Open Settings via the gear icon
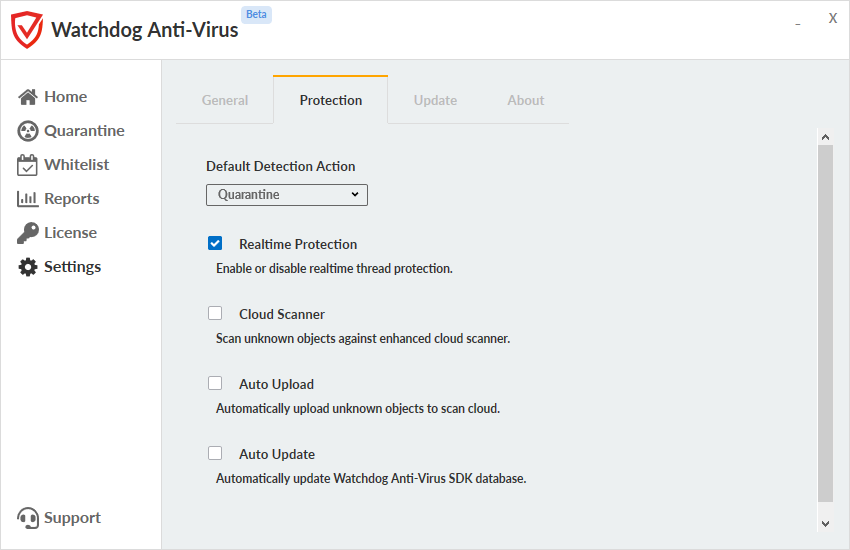Image resolution: width=850 pixels, height=550 pixels. (x=28, y=267)
